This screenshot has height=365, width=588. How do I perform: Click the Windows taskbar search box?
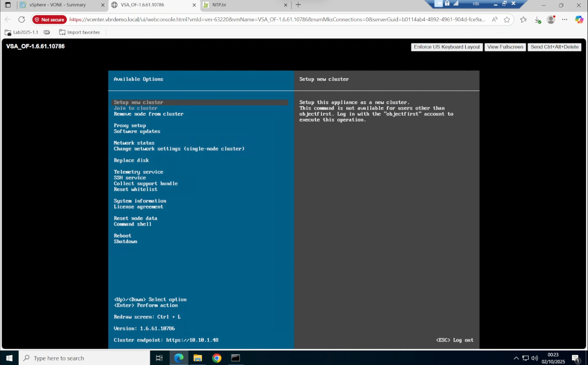pyautogui.click(x=84, y=358)
